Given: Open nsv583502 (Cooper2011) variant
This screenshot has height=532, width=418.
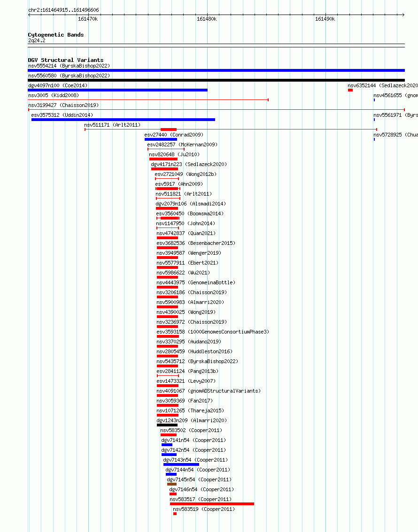Looking at the screenshot, I should [x=191, y=430].
